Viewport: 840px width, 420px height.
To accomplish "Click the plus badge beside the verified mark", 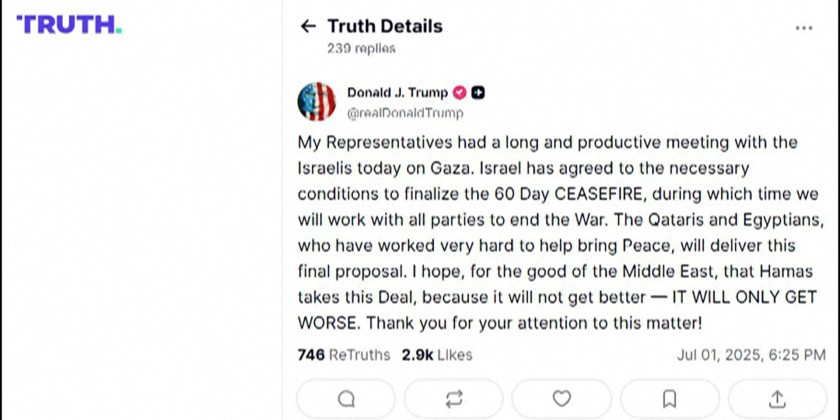I will coord(478,93).
